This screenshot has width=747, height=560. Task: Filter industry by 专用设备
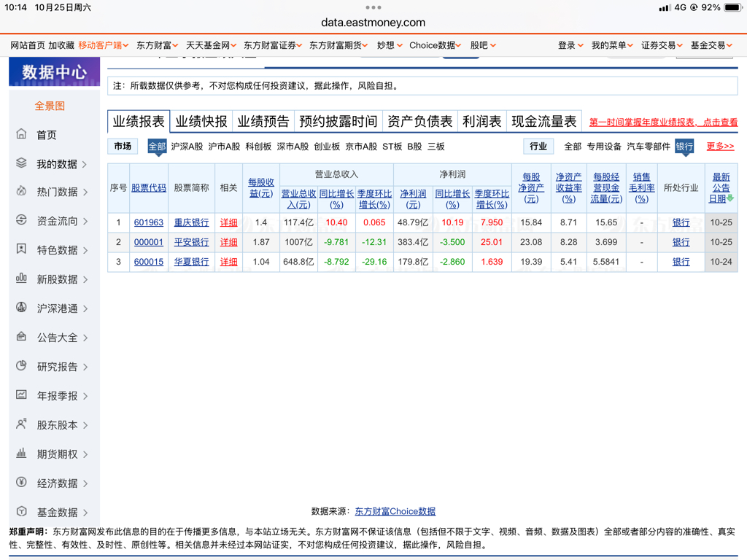(x=604, y=147)
